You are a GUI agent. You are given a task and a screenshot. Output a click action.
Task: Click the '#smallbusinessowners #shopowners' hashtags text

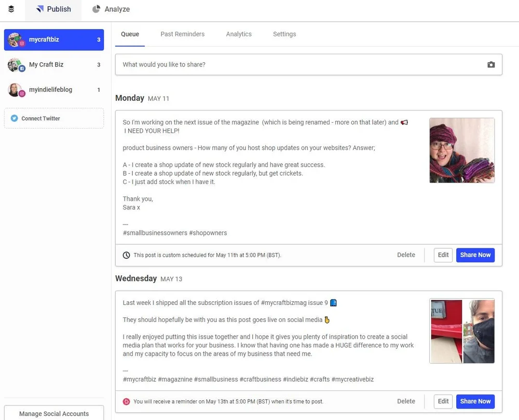(175, 233)
